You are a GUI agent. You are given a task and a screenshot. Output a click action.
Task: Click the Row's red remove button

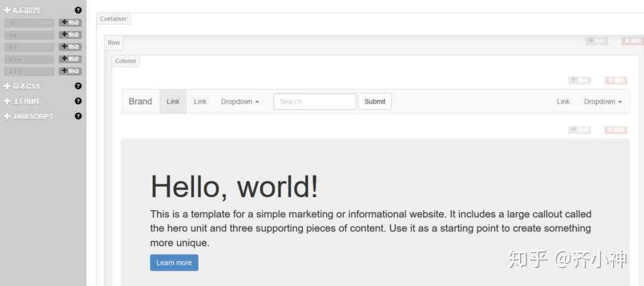(x=633, y=41)
